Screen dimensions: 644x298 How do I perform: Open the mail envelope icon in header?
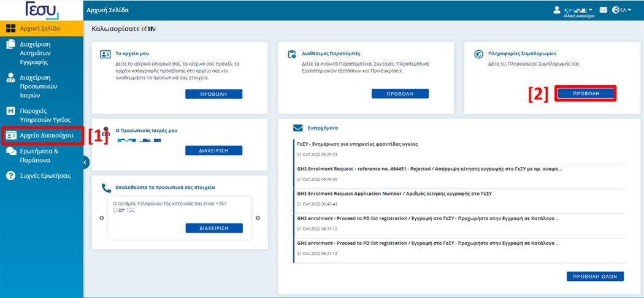coord(603,10)
